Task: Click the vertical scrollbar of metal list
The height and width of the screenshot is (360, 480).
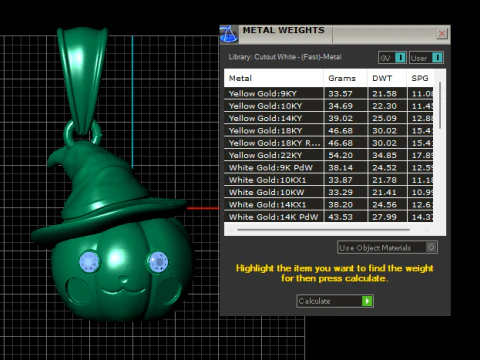Action: [440, 105]
